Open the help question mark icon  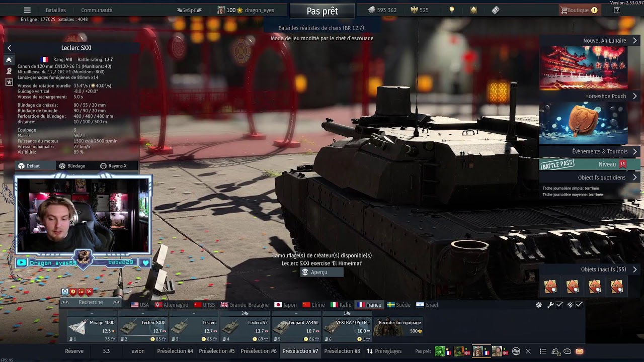click(x=617, y=10)
